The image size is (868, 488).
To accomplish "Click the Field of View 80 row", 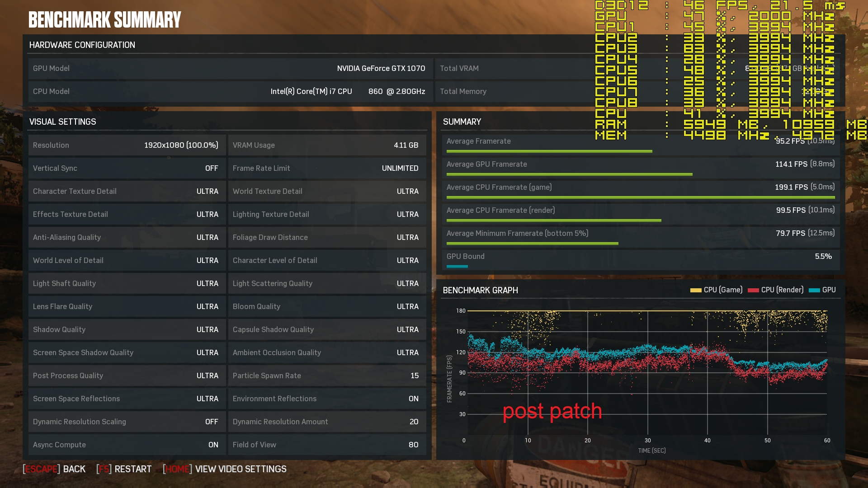I will [326, 445].
